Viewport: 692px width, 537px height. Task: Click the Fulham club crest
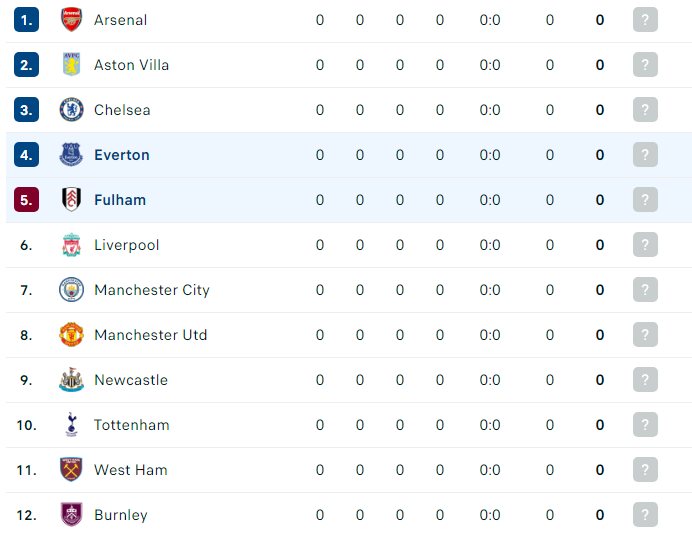71,199
